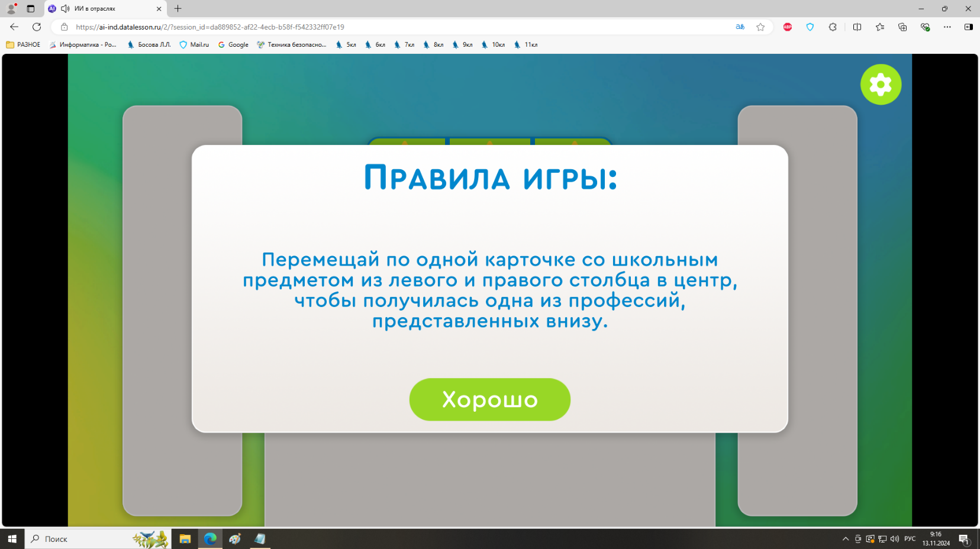Open the РАЗНОЕ bookmarks folder

pos(23,44)
